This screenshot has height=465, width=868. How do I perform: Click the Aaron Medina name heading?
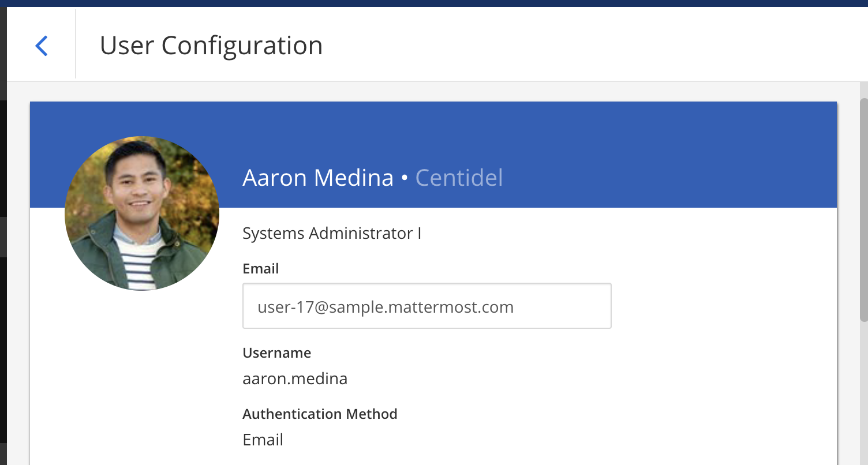click(317, 178)
